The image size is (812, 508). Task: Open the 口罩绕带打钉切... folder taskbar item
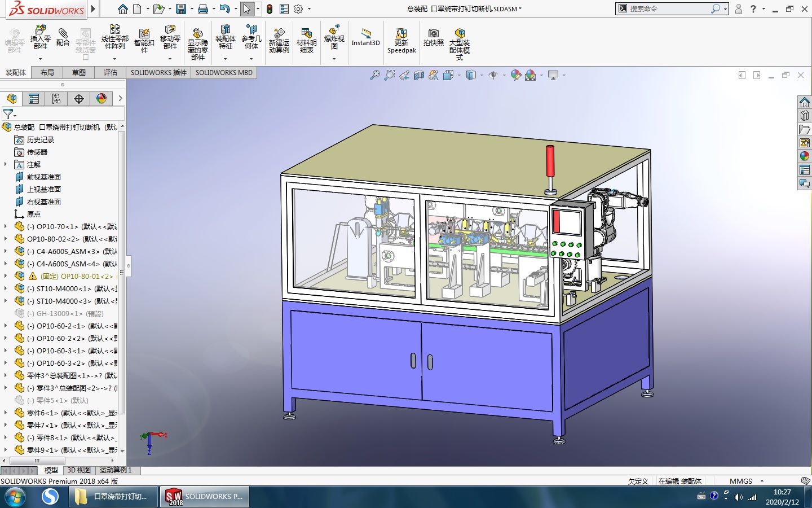pos(114,497)
